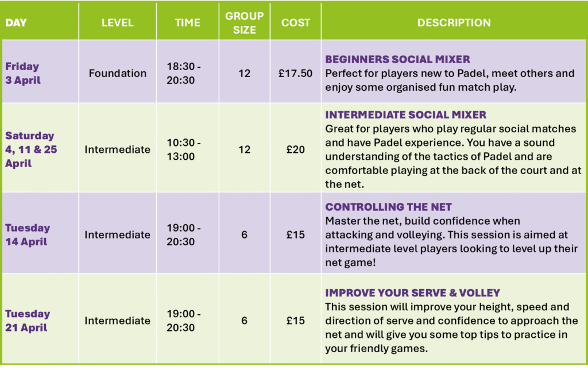Open the Beginners Social Mixer title
Image resolution: width=588 pixels, height=370 pixels.
pyautogui.click(x=397, y=59)
